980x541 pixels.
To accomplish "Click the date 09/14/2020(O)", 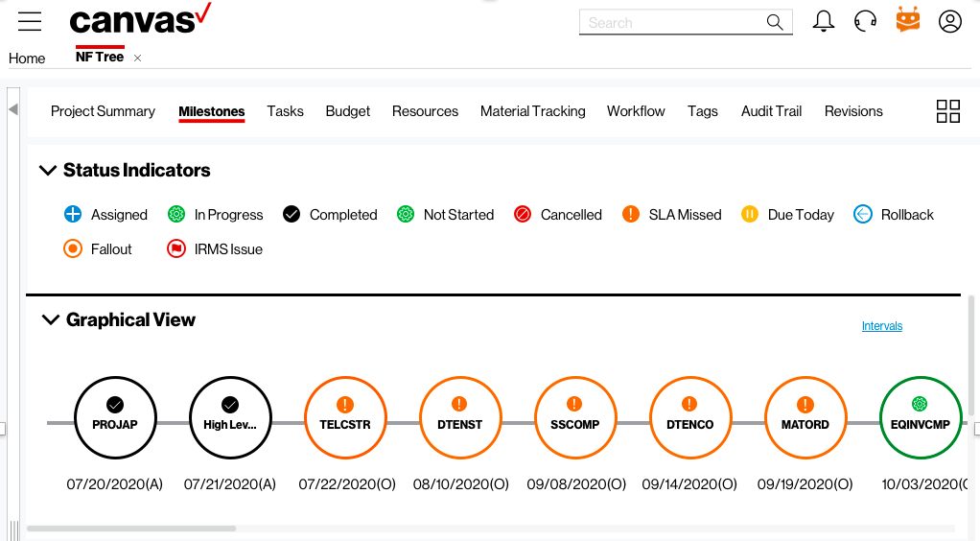I will [689, 484].
